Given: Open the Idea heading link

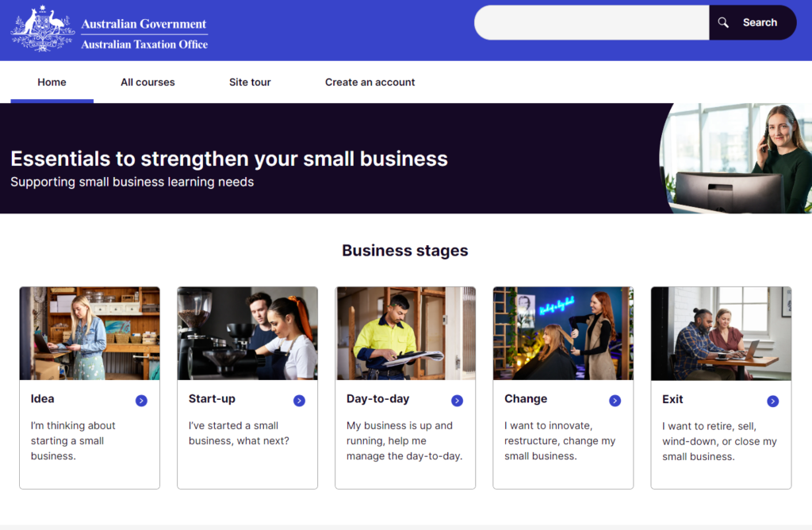Looking at the screenshot, I should point(42,399).
